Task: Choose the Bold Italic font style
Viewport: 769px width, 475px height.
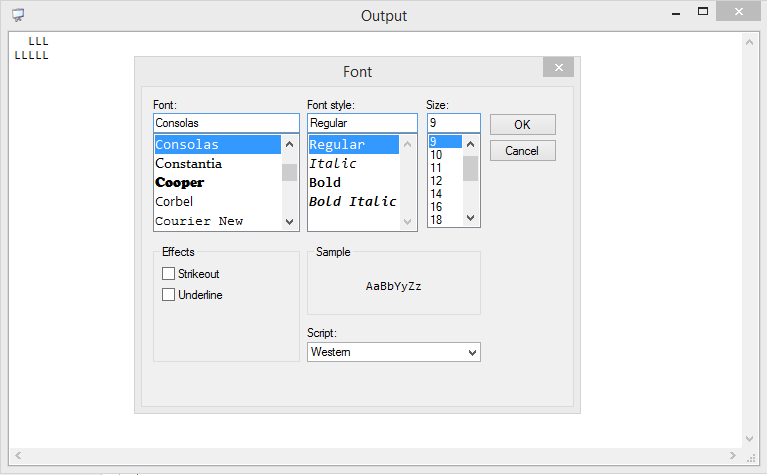Action: point(352,202)
